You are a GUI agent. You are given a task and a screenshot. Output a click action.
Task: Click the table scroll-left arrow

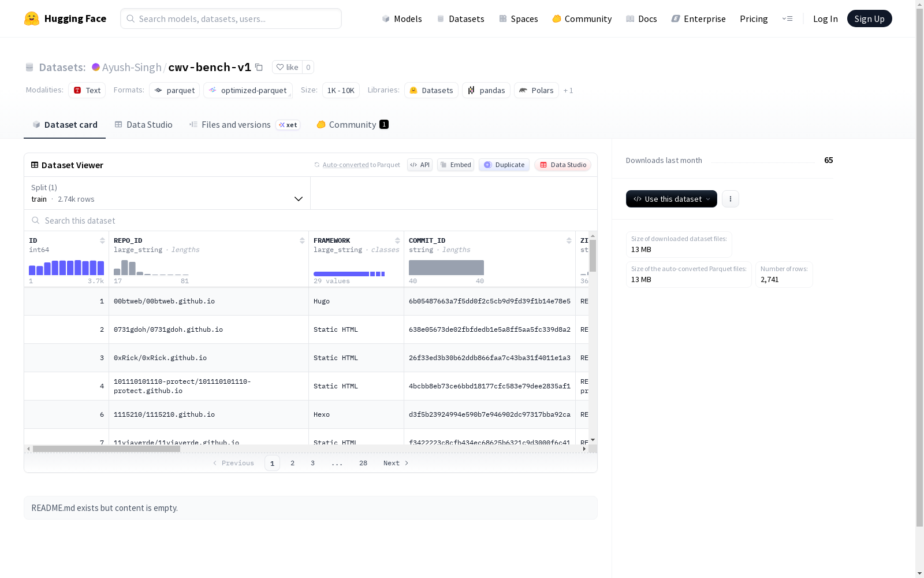point(28,449)
